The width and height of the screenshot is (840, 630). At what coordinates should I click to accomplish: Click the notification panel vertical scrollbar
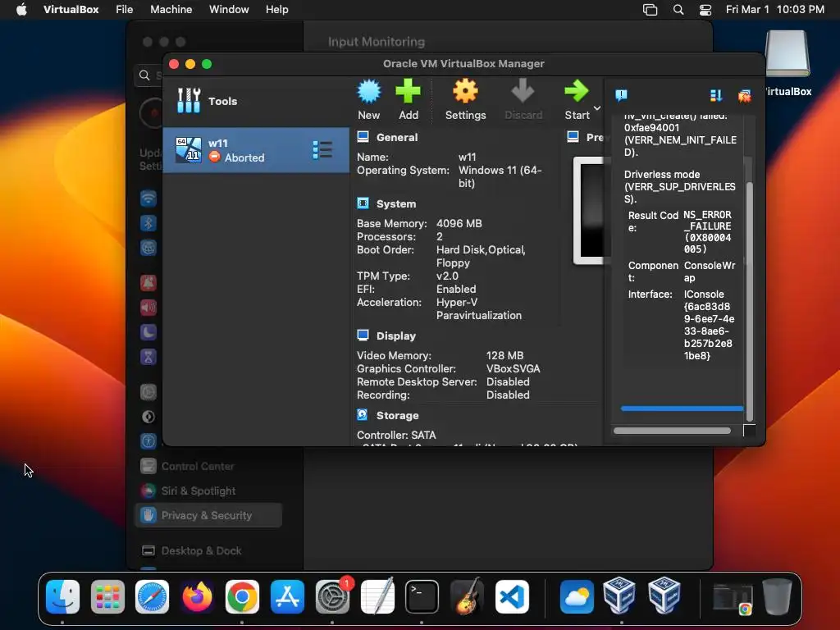pyautogui.click(x=750, y=300)
